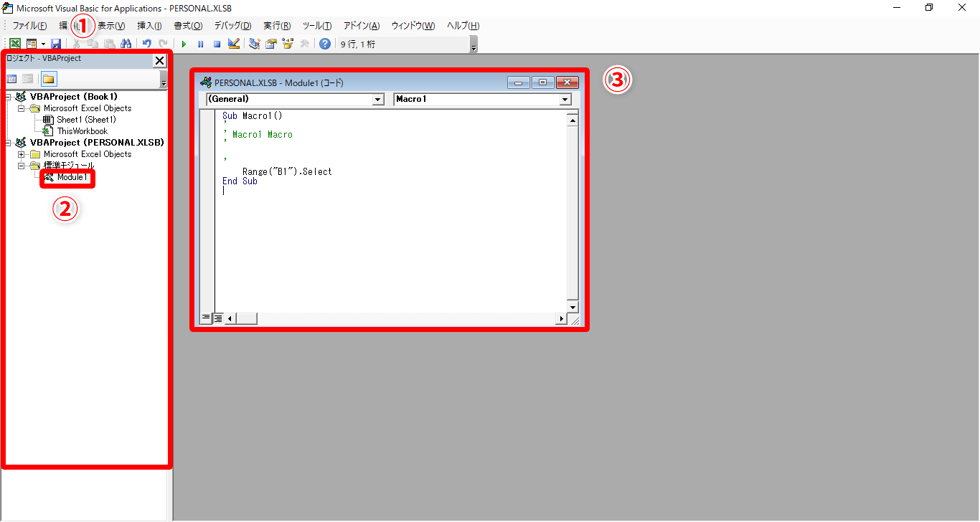980x522 pixels.
Task: Open the 挿入 menu
Action: click(x=149, y=26)
